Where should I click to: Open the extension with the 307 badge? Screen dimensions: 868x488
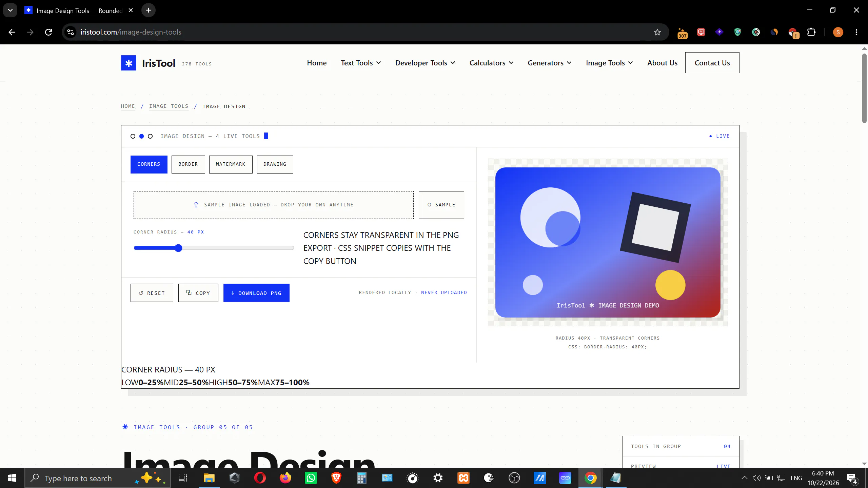(x=682, y=33)
